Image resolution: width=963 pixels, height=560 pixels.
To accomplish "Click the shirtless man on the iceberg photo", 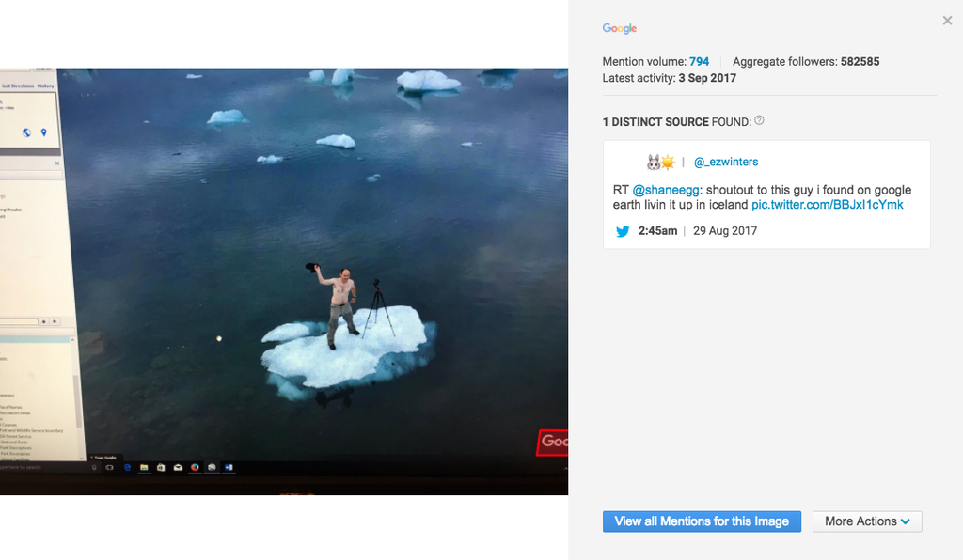I will click(x=341, y=303).
